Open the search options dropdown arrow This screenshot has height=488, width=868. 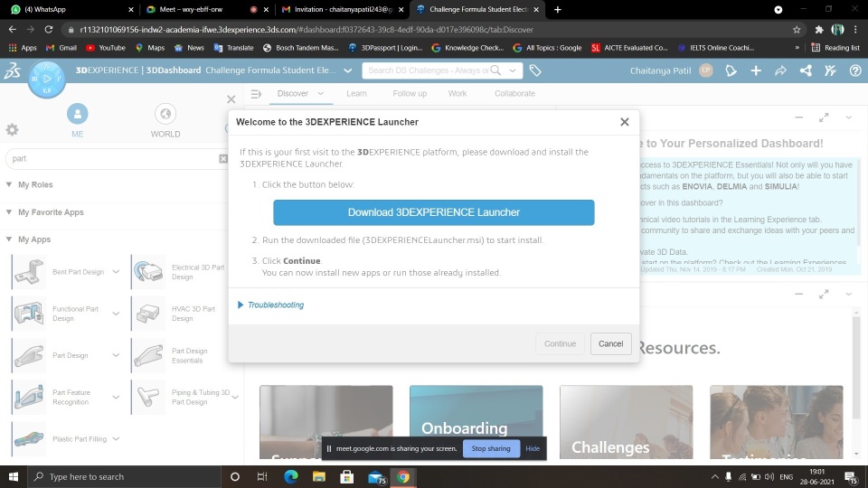coord(513,70)
